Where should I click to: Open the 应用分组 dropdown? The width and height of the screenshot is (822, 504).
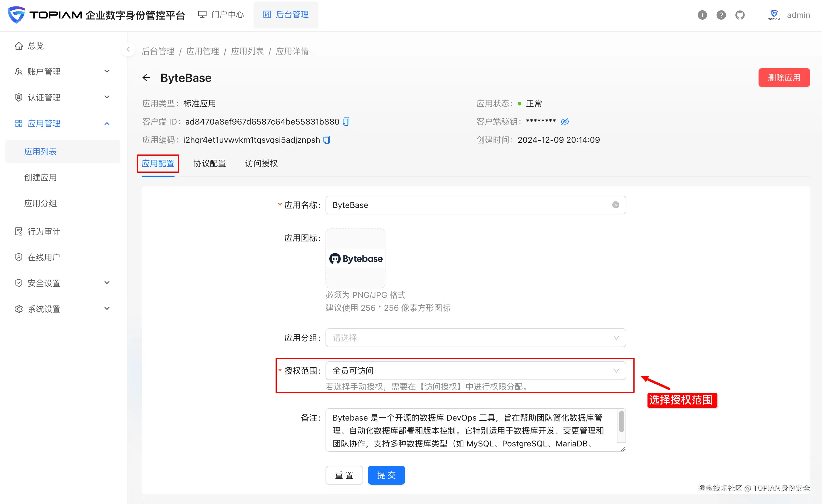pos(475,338)
